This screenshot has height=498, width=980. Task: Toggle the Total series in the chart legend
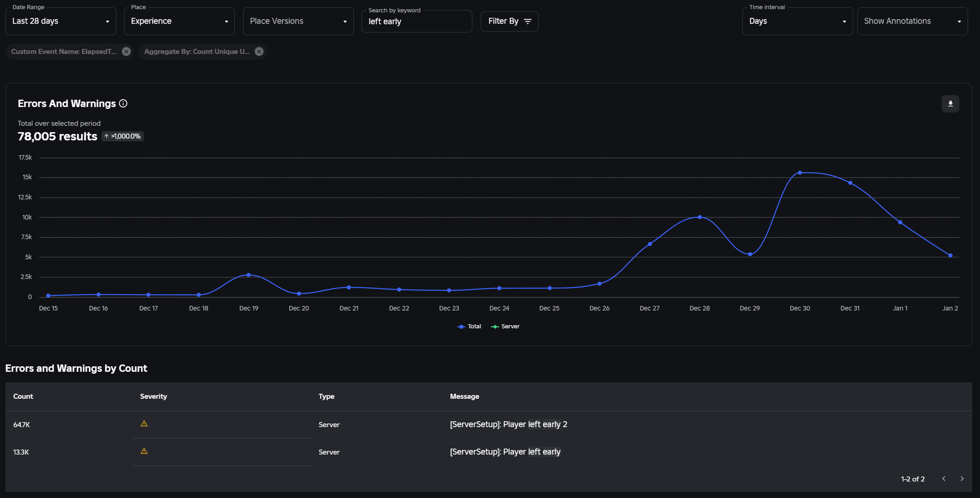tap(469, 327)
